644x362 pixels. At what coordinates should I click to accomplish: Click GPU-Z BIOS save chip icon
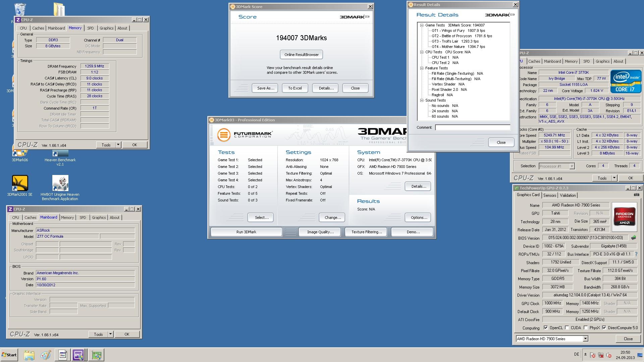[634, 238]
